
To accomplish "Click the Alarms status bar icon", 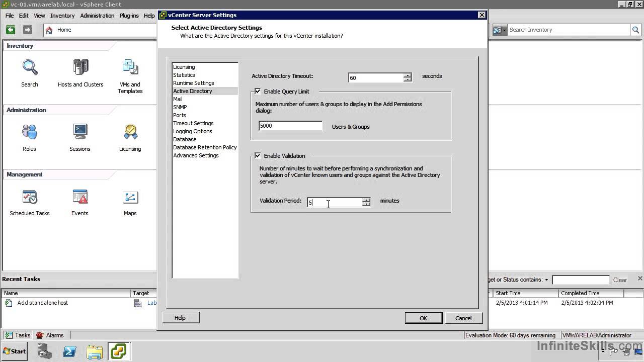I will coord(40,335).
